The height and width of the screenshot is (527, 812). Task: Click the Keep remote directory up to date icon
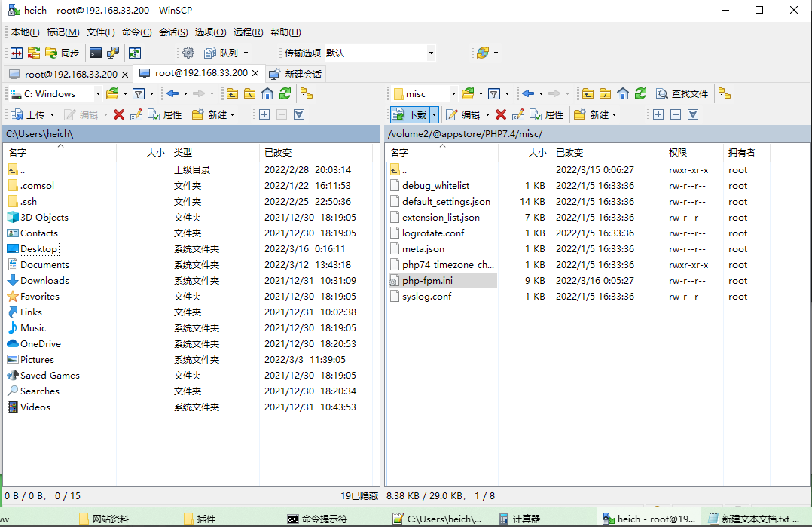pyautogui.click(x=135, y=53)
